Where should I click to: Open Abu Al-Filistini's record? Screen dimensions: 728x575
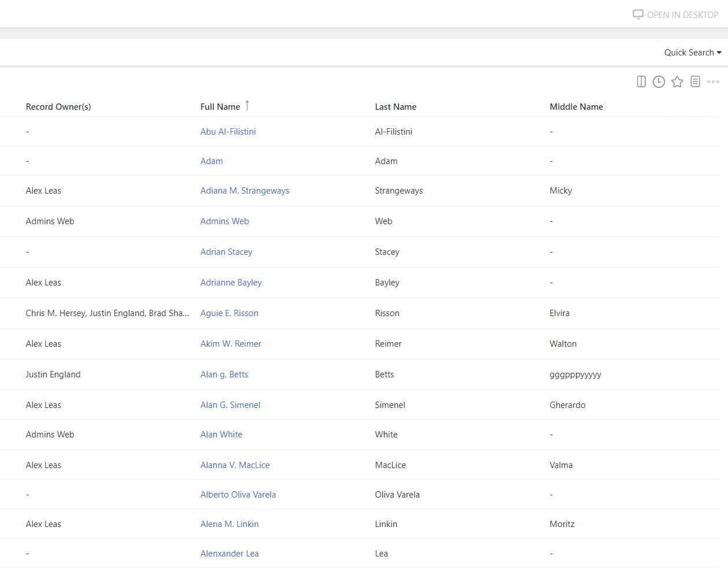click(228, 132)
